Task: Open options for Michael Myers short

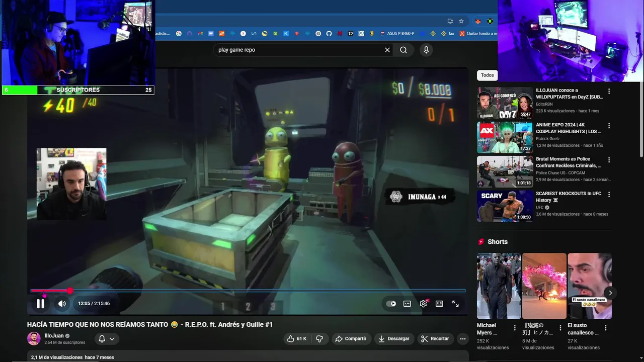Action: click(515, 328)
